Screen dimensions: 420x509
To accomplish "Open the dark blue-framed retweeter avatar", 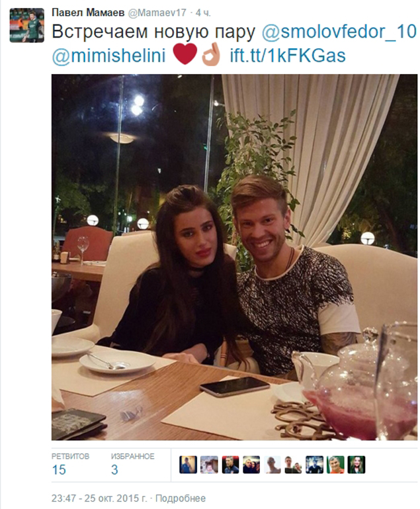I will pos(314,465).
